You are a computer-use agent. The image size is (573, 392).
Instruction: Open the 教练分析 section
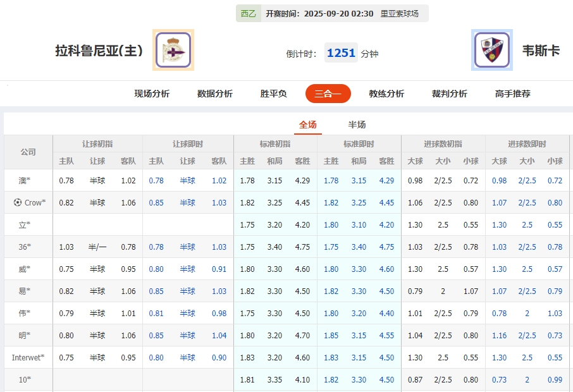386,92
